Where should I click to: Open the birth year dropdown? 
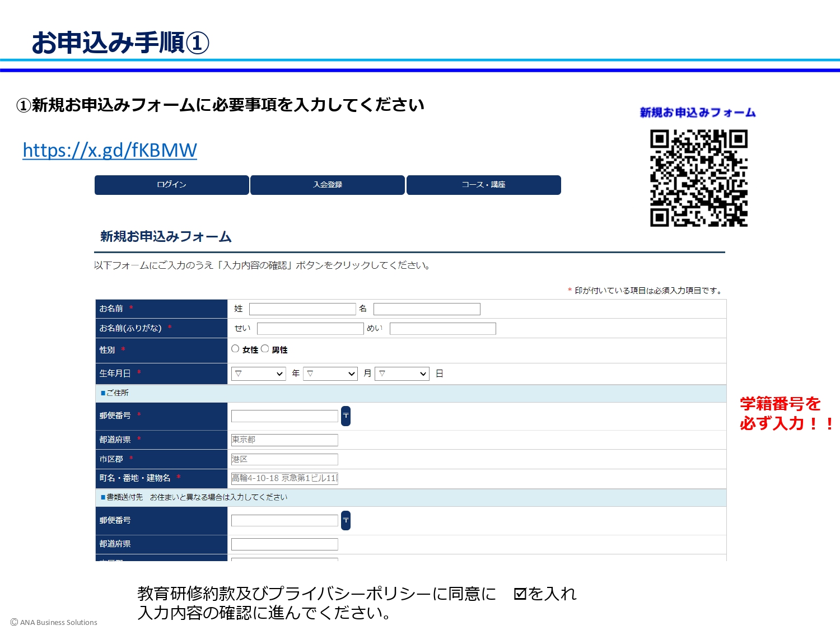(259, 374)
